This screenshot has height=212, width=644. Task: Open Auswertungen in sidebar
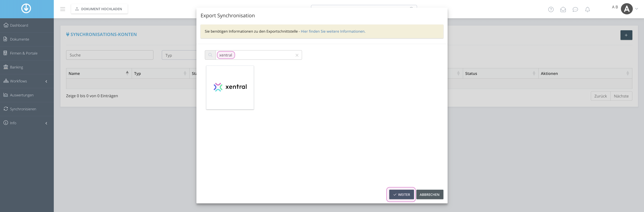[x=27, y=95]
